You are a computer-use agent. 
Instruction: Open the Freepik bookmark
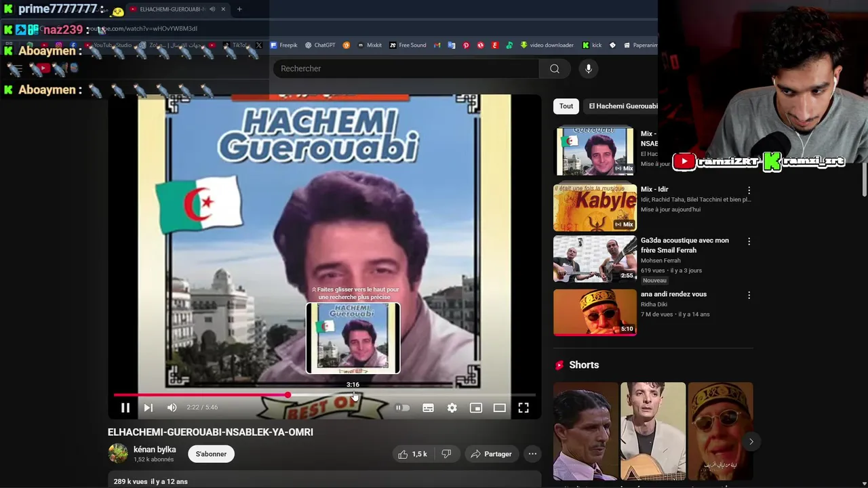coord(284,45)
